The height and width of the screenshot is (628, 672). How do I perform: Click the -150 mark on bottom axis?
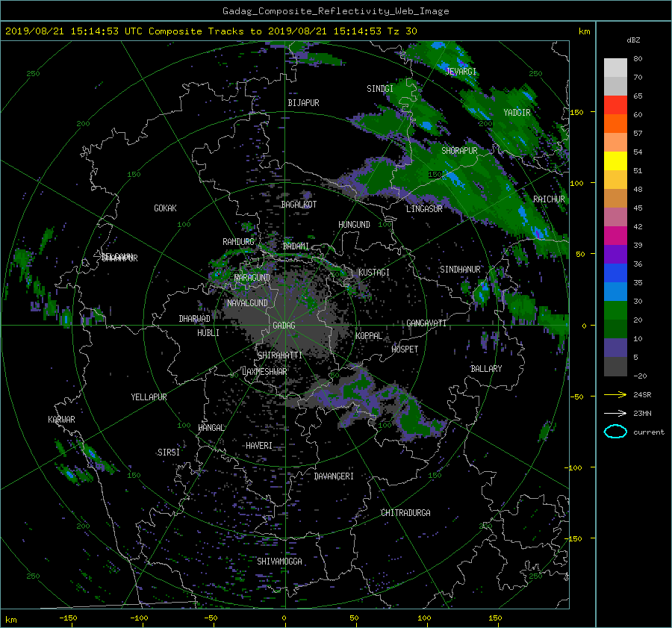click(68, 618)
